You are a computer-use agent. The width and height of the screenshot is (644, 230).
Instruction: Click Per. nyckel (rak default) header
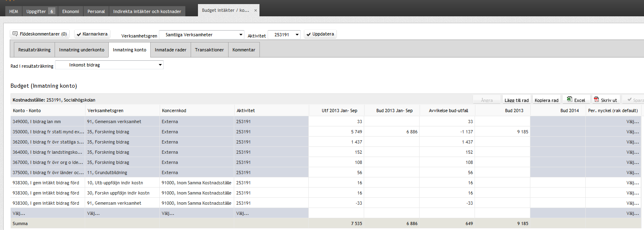pos(613,111)
